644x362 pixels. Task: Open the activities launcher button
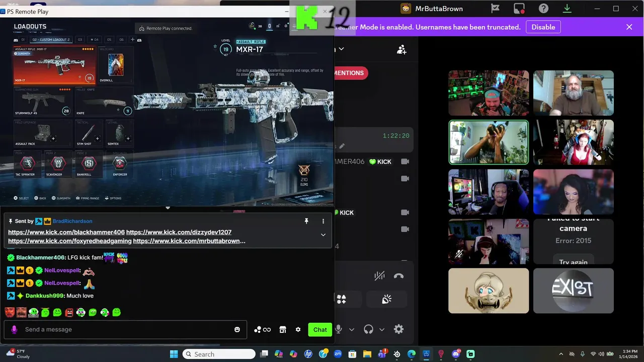[342, 299]
